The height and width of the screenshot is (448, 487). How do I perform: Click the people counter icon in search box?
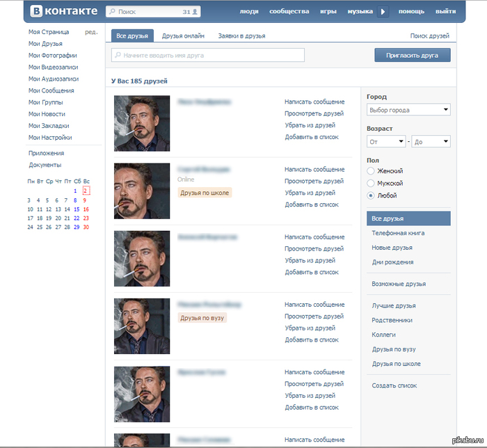(x=195, y=12)
